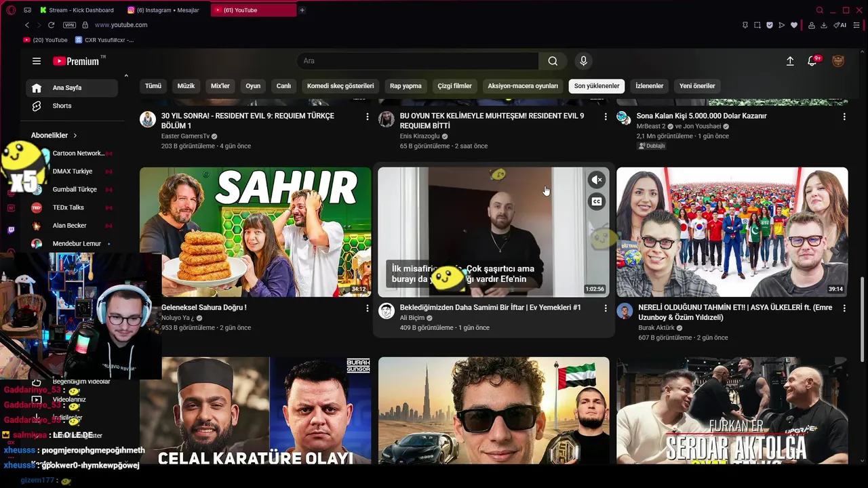Open the notifications bell
This screenshot has width=868, height=488.
[812, 61]
